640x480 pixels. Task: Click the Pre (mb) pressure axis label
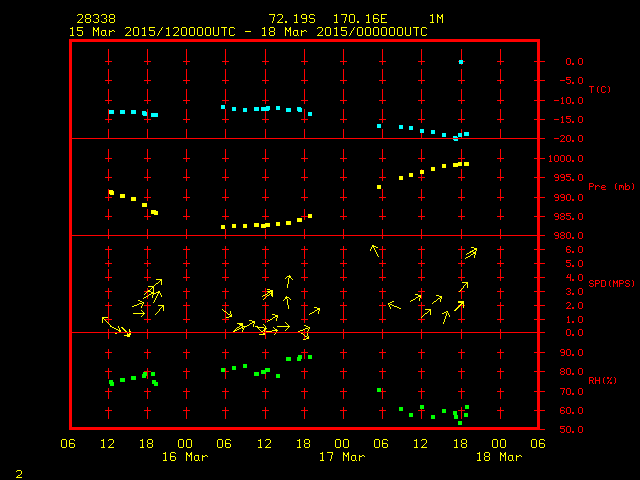click(x=611, y=187)
